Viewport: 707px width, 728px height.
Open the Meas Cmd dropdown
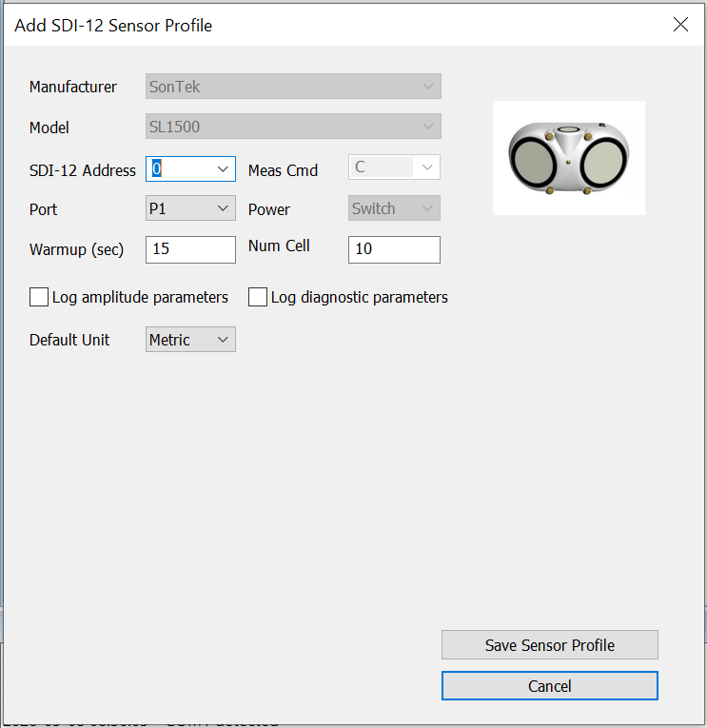click(x=394, y=167)
